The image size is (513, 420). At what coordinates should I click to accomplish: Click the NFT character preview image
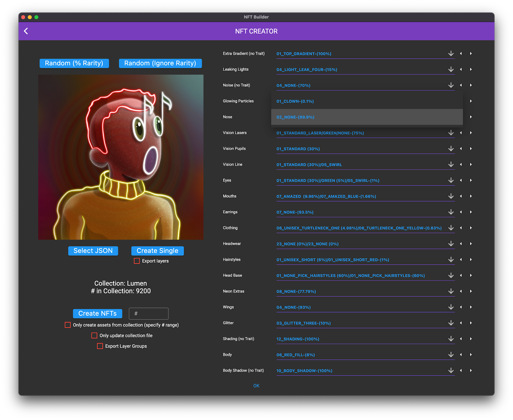pyautogui.click(x=121, y=157)
